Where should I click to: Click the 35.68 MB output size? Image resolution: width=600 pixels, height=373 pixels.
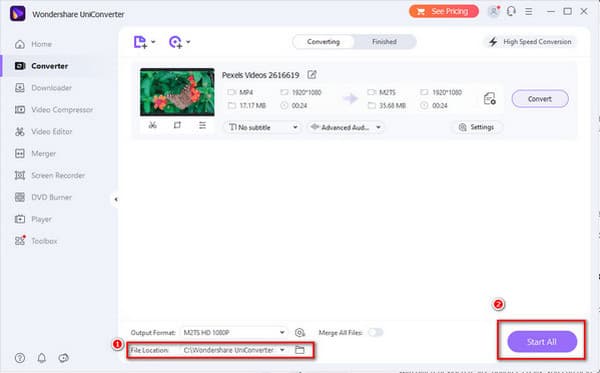coord(392,106)
